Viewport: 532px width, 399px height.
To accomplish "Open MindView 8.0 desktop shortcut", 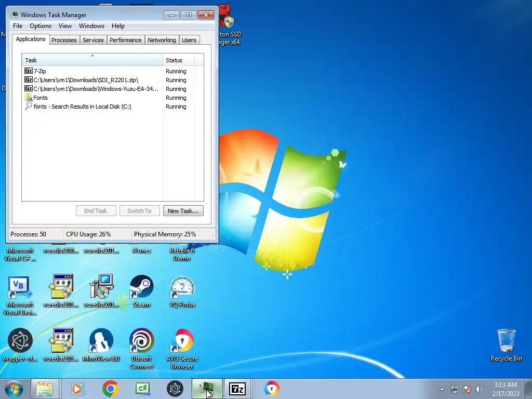I will point(101,345).
